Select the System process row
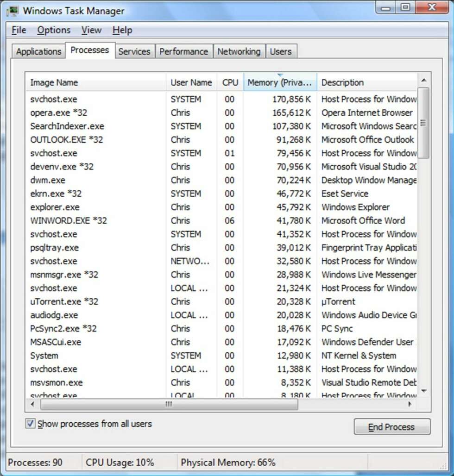This screenshot has height=476, width=454. [x=221, y=356]
